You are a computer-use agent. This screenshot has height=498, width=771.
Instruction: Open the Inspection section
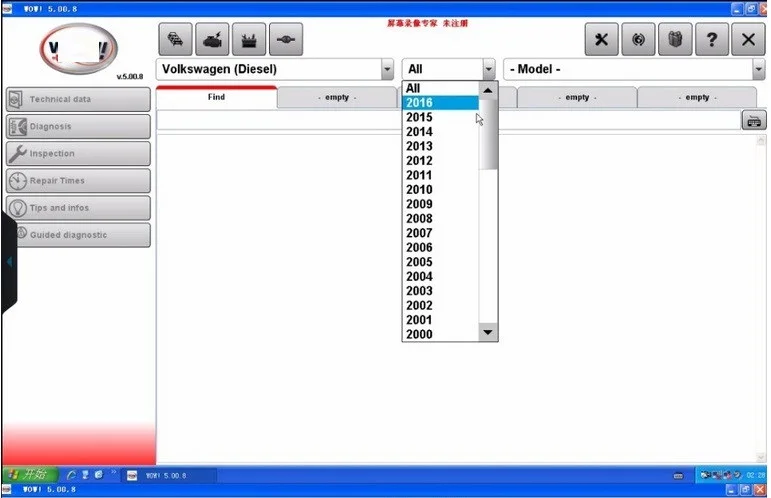79,153
